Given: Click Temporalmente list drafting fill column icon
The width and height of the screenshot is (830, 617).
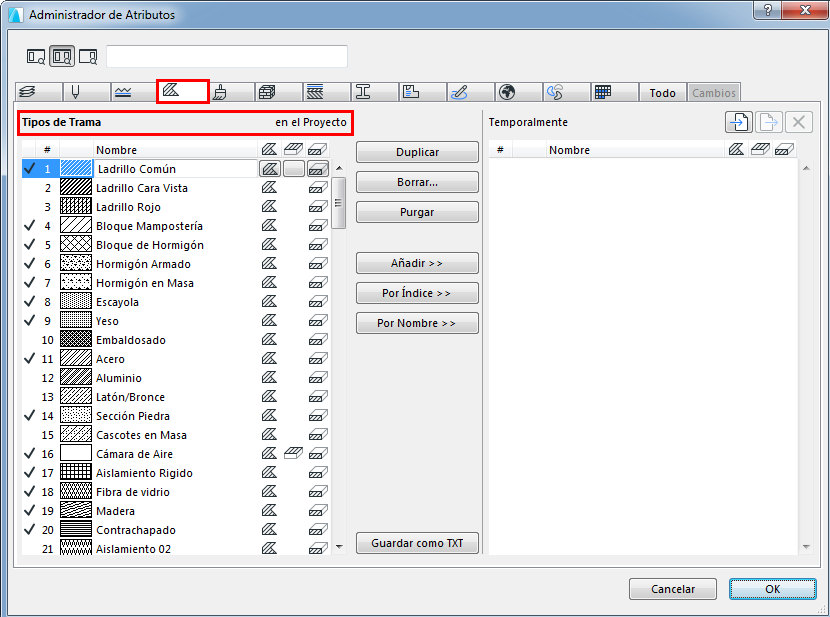Looking at the screenshot, I should (x=736, y=149).
